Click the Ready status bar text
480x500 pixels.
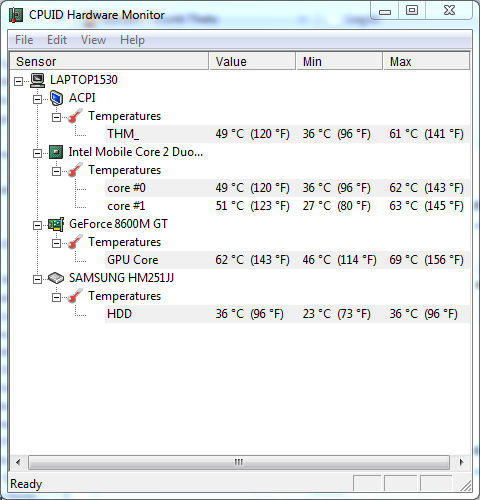pos(26,484)
